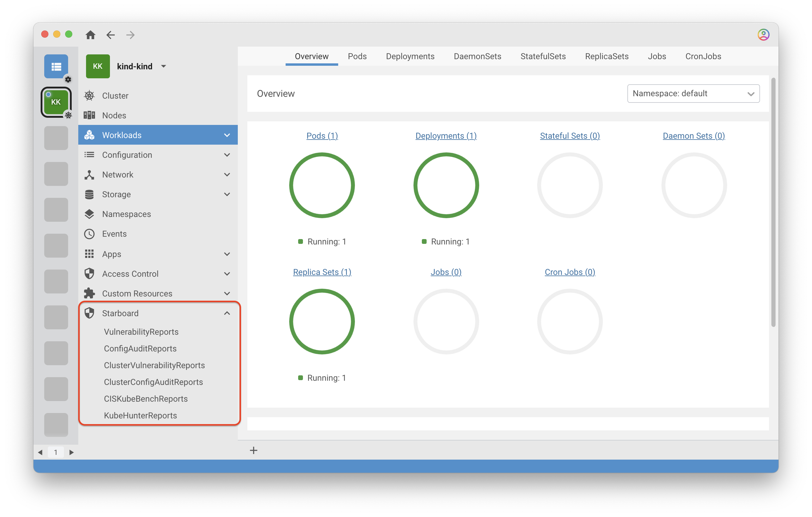
Task: Expand the Custom Resources section
Action: coord(227,293)
